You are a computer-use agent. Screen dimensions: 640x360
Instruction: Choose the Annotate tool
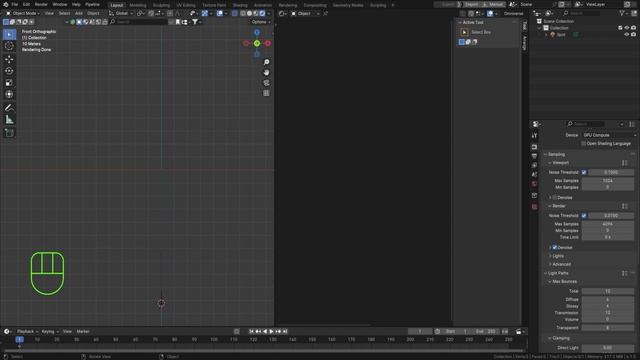(x=9, y=108)
